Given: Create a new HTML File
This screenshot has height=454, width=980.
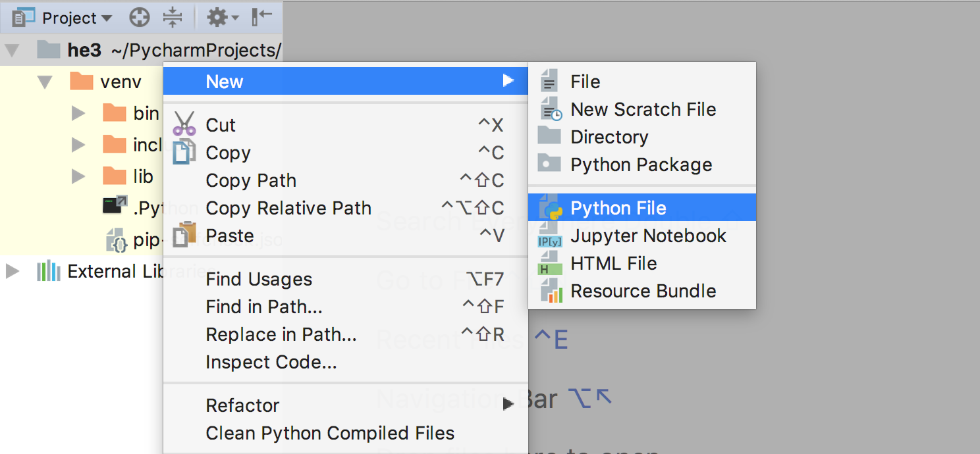Looking at the screenshot, I should pyautogui.click(x=642, y=263).
